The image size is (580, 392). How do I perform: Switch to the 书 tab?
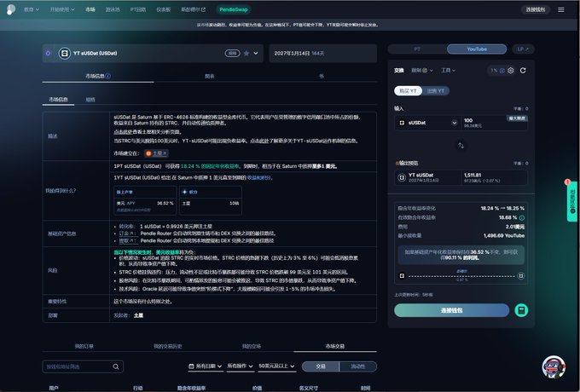click(321, 76)
